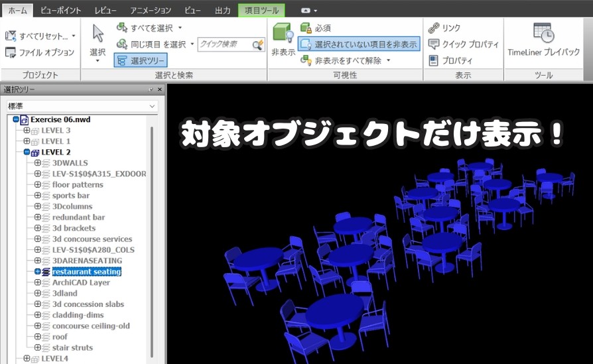Click the Require (必須) lock icon
This screenshot has width=593, height=364.
(306, 28)
